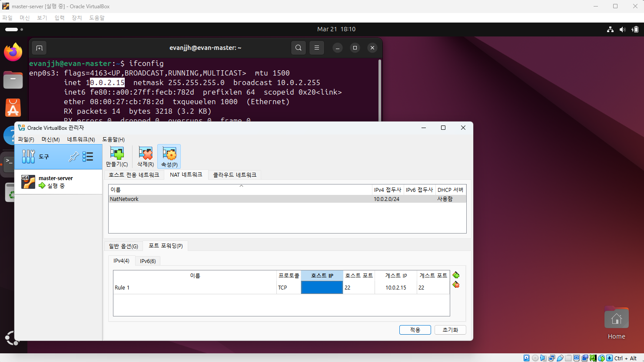Click the display status icon in VM bar
Screen dimensions: 644x362
(x=577, y=358)
